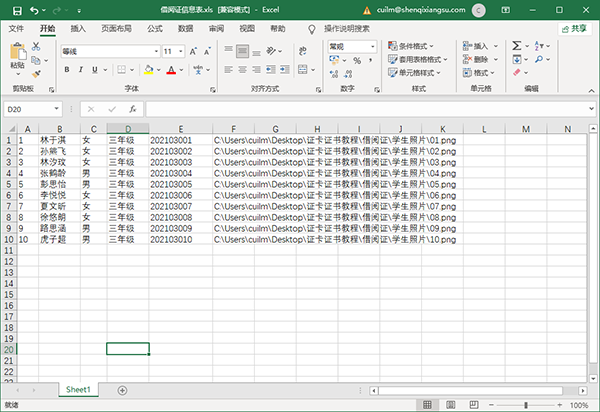Increase font size with larger A icon
Image resolution: width=600 pixels, height=412 pixels.
click(x=193, y=51)
